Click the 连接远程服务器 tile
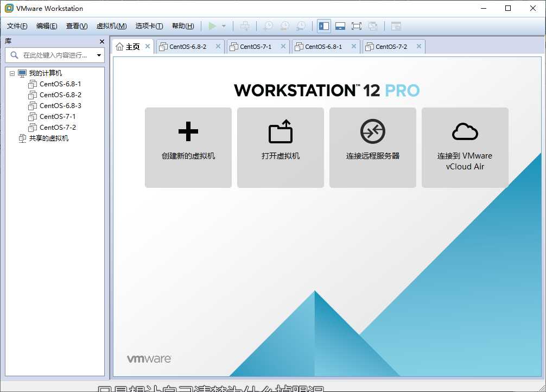 click(373, 148)
